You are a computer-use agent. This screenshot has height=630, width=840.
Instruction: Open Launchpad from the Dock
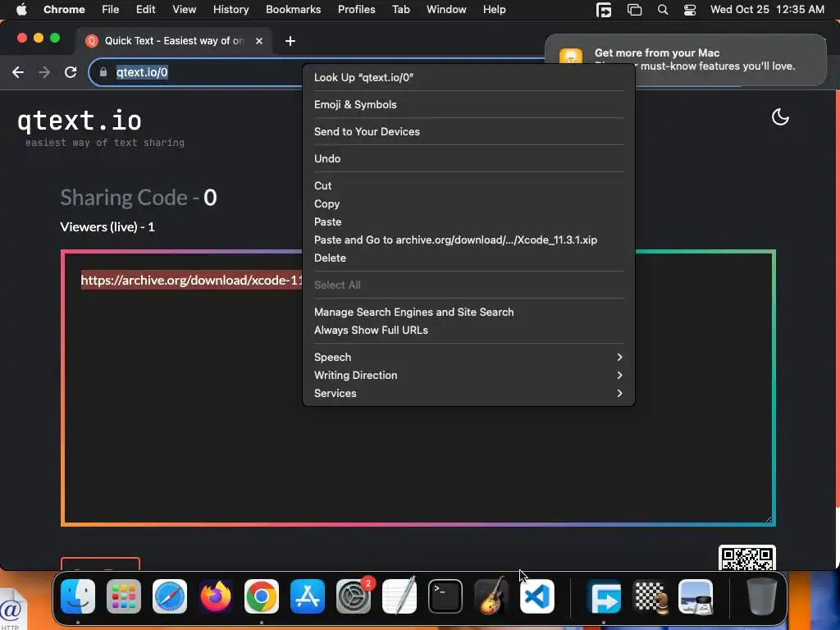click(x=124, y=596)
